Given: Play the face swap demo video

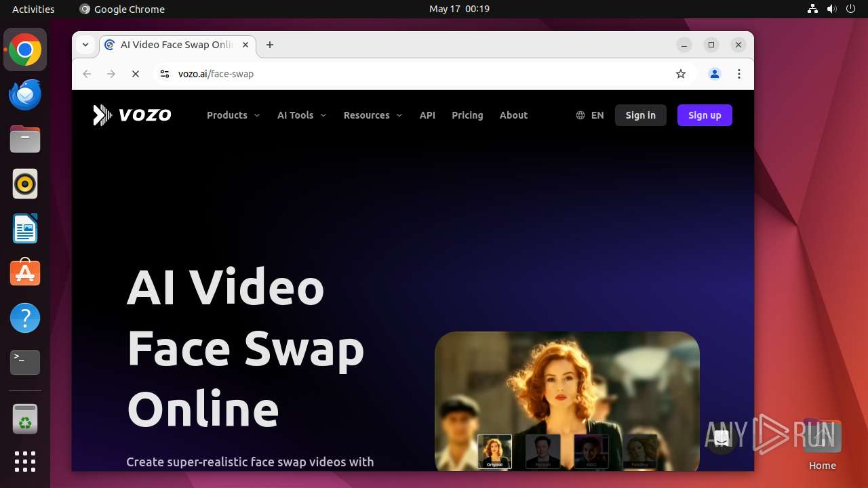Looking at the screenshot, I should [567, 401].
